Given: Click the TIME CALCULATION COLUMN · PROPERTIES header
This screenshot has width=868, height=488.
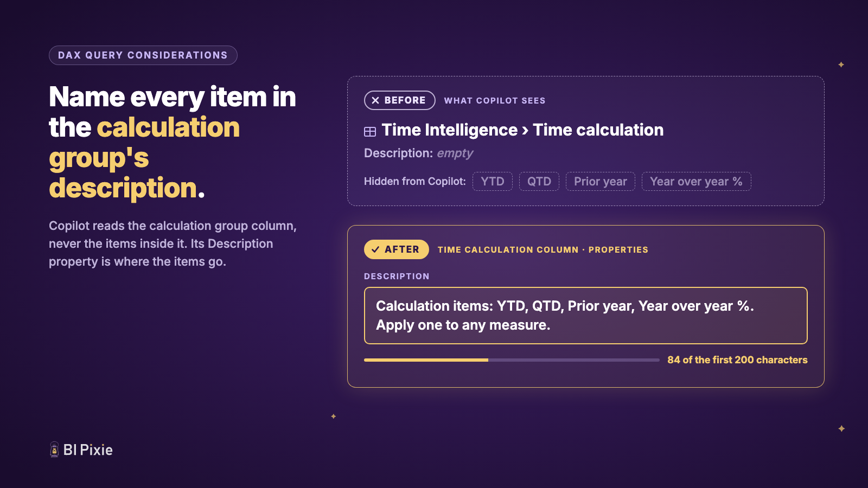Looking at the screenshot, I should pos(543,250).
